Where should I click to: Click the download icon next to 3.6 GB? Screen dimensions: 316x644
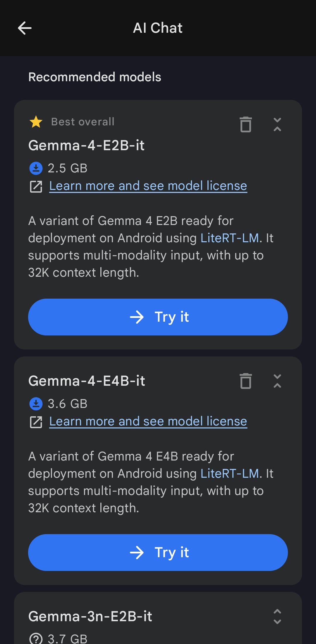[x=36, y=404]
